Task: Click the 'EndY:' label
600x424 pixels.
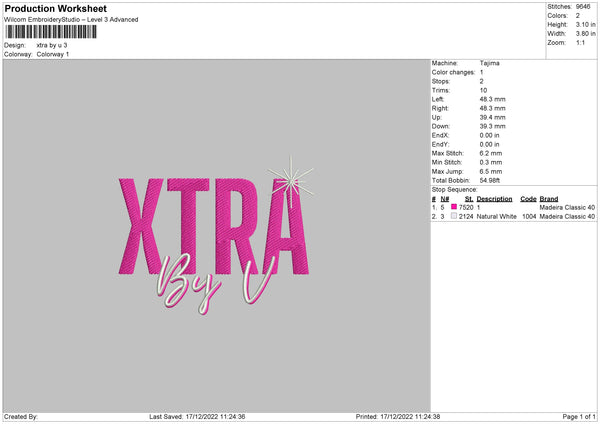Action: (440, 145)
